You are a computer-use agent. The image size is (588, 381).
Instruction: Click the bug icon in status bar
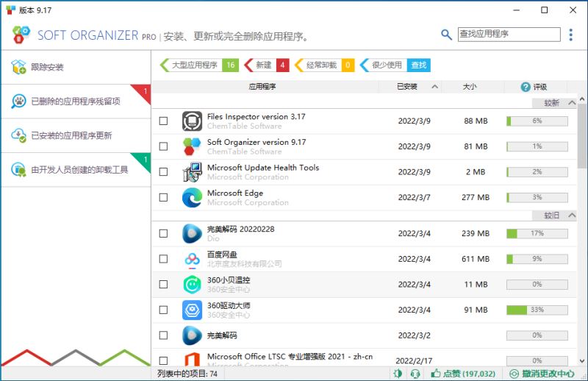(398, 374)
